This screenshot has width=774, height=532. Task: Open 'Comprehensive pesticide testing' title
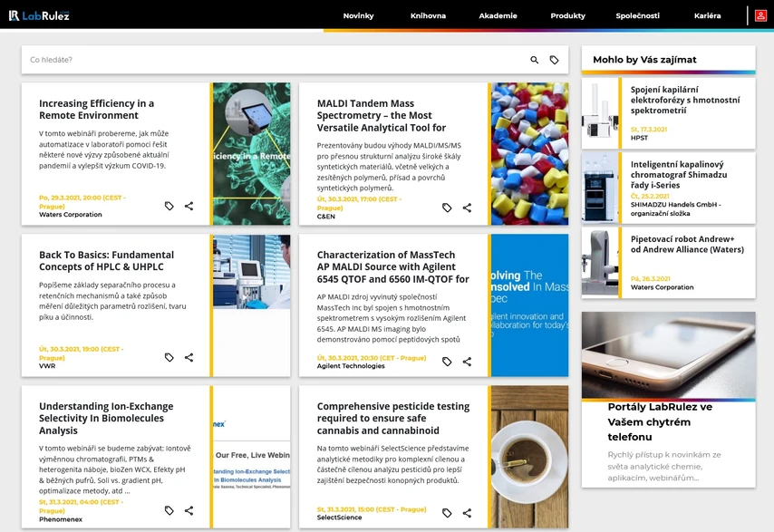pos(393,418)
